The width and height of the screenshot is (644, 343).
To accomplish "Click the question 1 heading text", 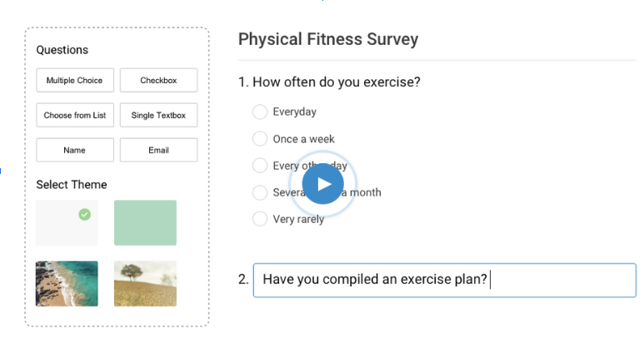I will [329, 82].
